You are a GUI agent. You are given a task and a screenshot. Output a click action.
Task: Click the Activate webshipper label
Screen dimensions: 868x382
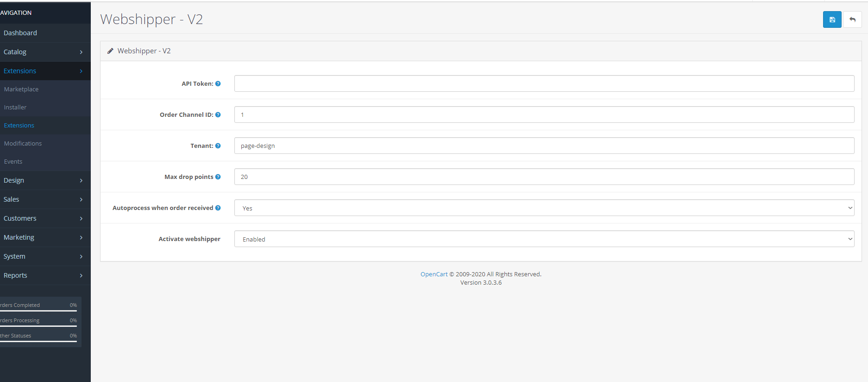[189, 239]
